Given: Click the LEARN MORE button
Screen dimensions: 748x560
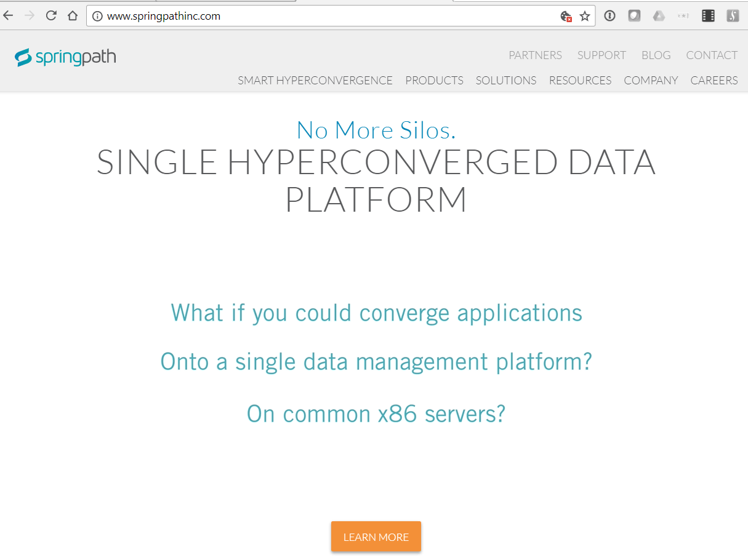Looking at the screenshot, I should (x=376, y=536).
